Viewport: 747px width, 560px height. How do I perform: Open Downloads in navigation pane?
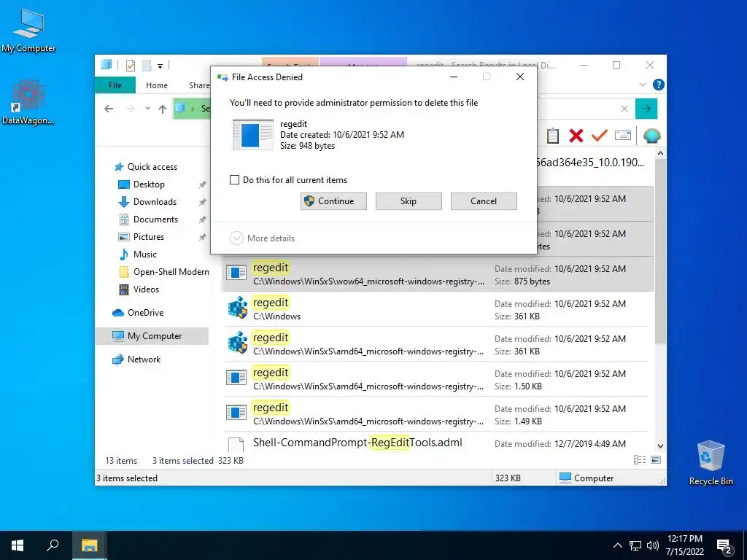147,202
